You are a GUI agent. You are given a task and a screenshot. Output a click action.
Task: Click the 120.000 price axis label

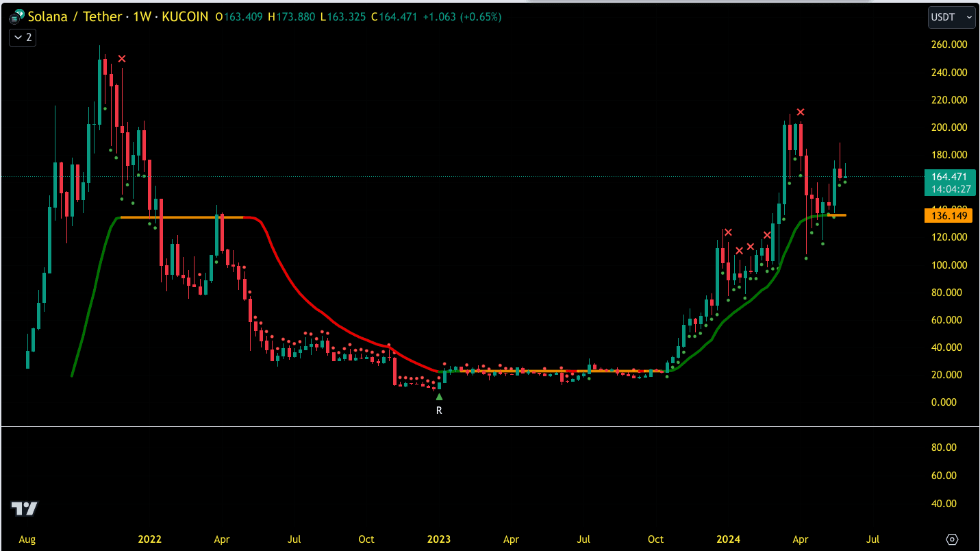[x=949, y=237]
